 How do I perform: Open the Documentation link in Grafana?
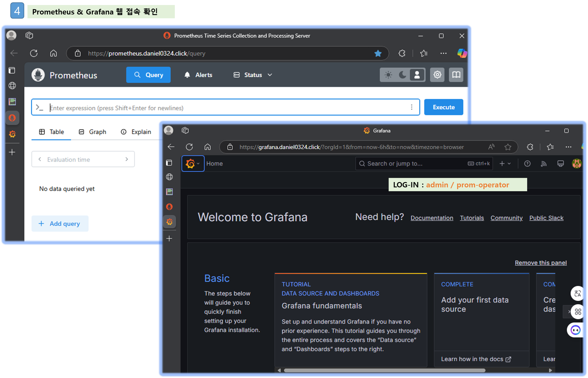[x=431, y=218]
